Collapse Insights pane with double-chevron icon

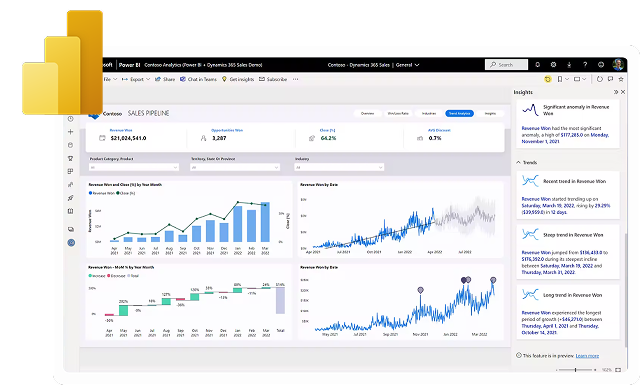point(616,92)
